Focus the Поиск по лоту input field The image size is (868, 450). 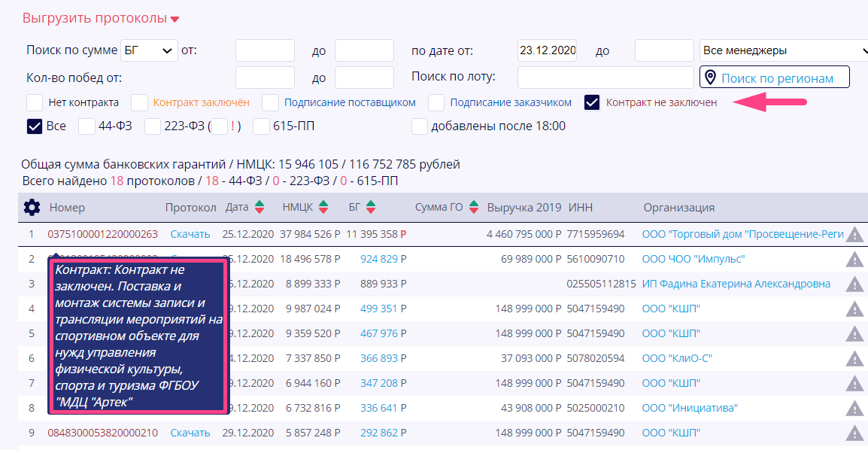(x=605, y=78)
